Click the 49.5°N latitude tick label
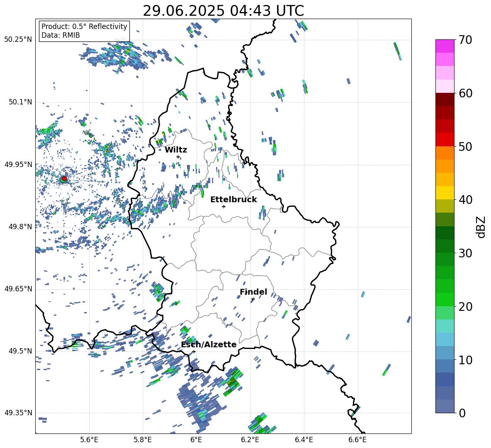This screenshot has height=448, width=491. pos(20,351)
